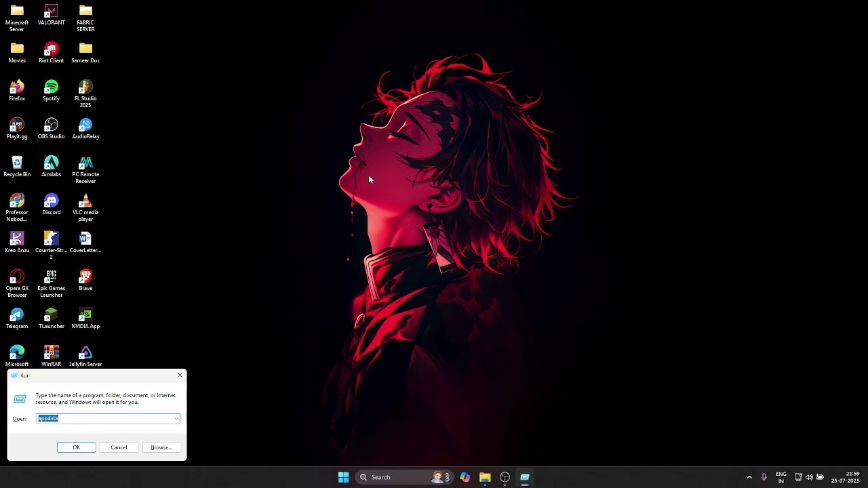The image size is (868, 488).
Task: Select the FL Studio 2025 icon
Action: point(85,94)
